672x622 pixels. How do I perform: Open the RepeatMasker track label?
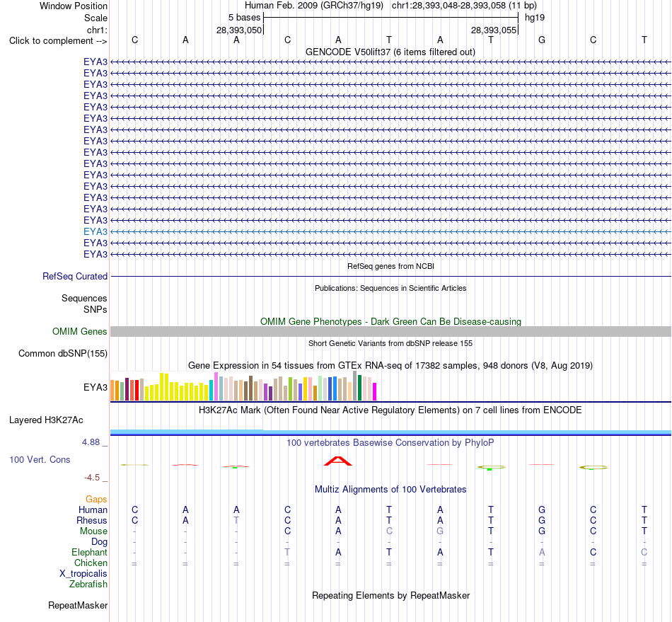pyautogui.click(x=78, y=605)
